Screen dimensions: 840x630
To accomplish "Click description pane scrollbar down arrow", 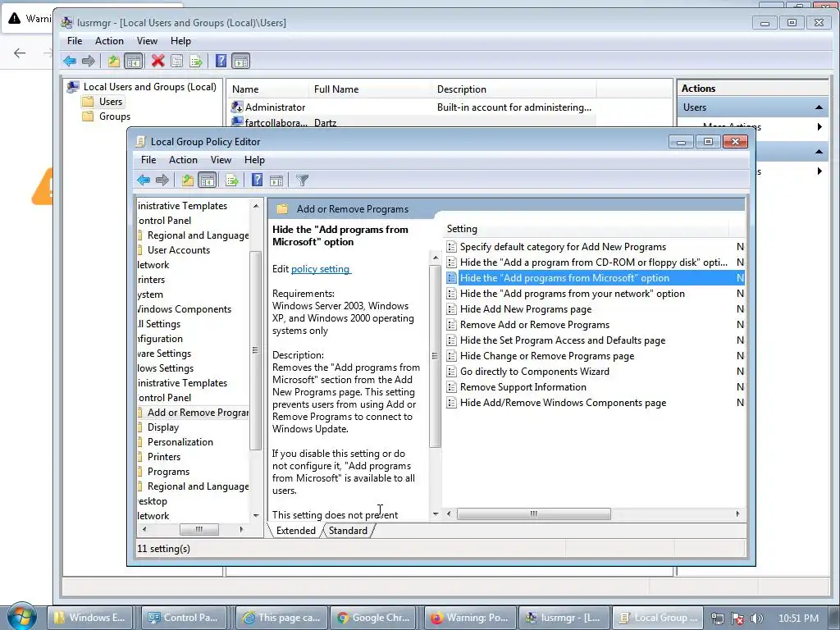I will (x=435, y=514).
